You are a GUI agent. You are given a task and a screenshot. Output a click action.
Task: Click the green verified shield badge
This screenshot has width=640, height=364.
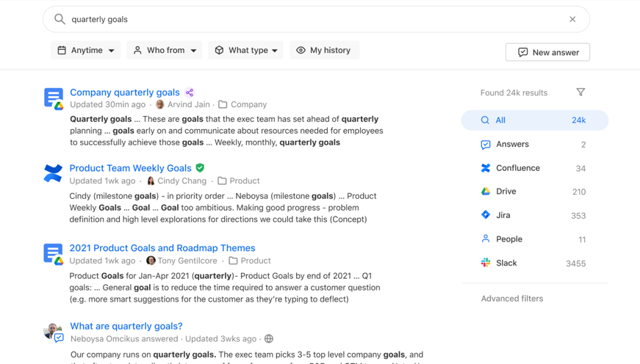tap(200, 168)
